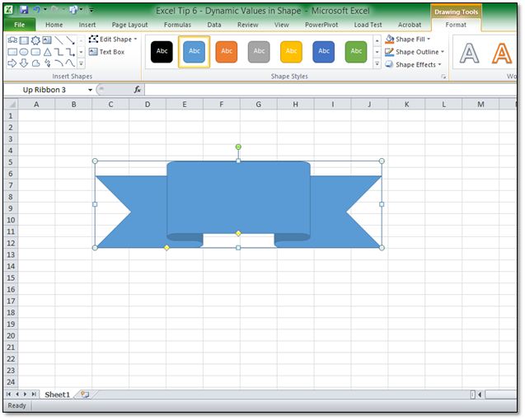The width and height of the screenshot is (525, 420).
Task: Click the Insert Worksheet tab icon
Action: [85, 394]
